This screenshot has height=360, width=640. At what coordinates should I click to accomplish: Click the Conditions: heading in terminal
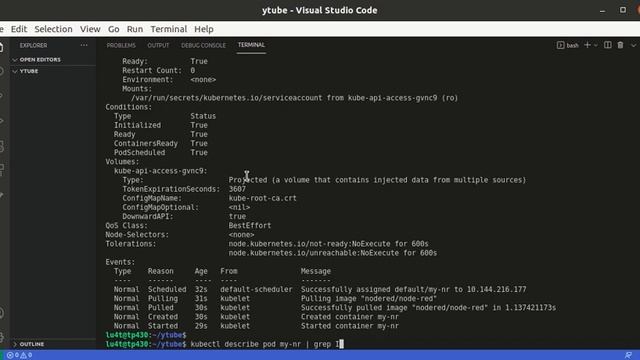[x=129, y=107]
